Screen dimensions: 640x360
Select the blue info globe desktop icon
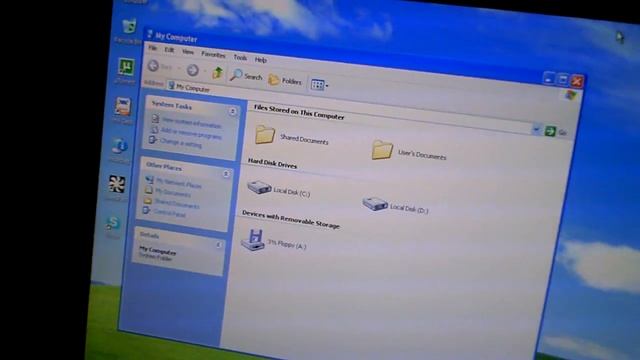120,145
